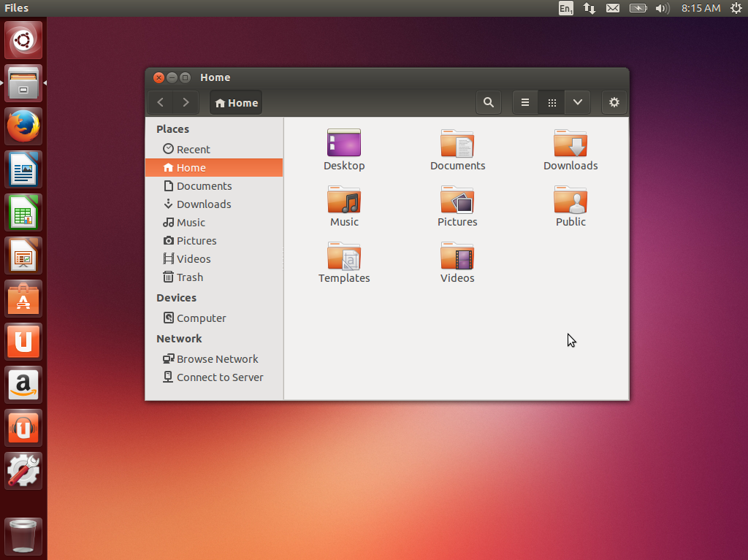Image resolution: width=748 pixels, height=560 pixels.
Task: Open the search icon in the toolbar
Action: point(489,102)
